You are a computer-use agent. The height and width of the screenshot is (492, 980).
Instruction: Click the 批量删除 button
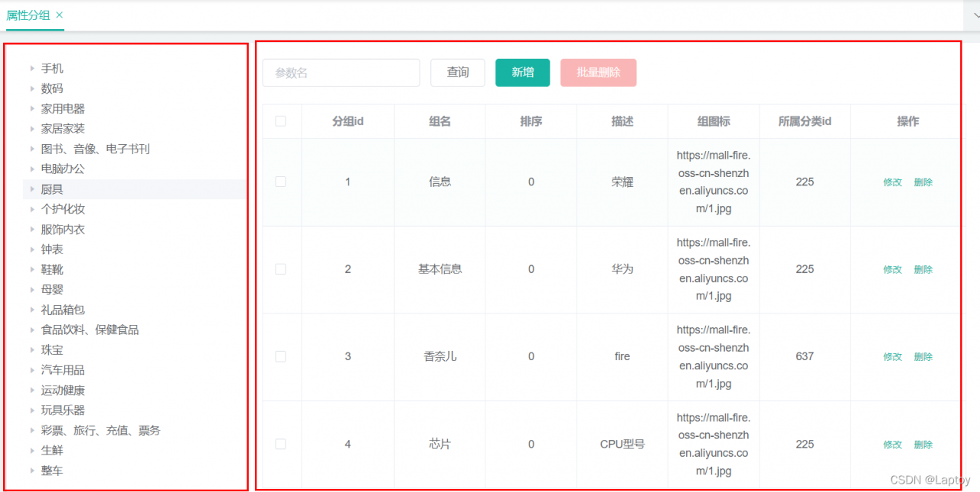(x=599, y=73)
